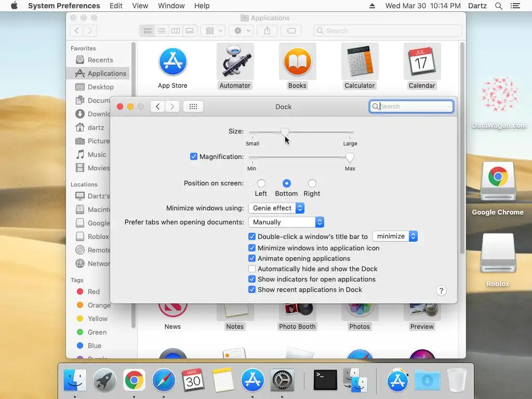Select Right dock position

[x=312, y=183]
